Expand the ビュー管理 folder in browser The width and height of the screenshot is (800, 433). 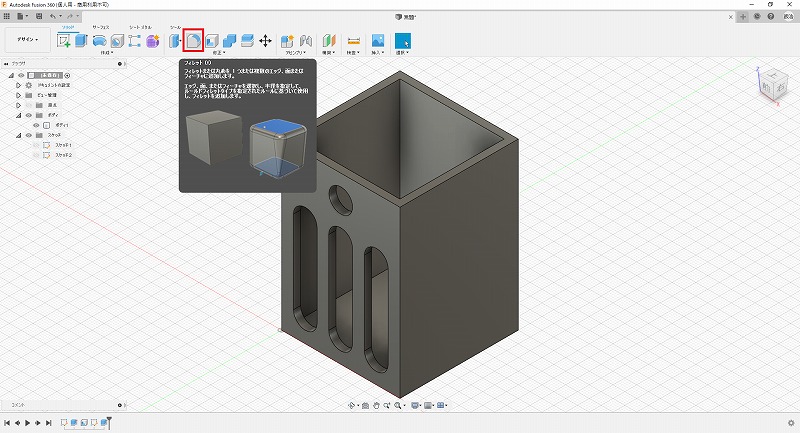click(17, 95)
